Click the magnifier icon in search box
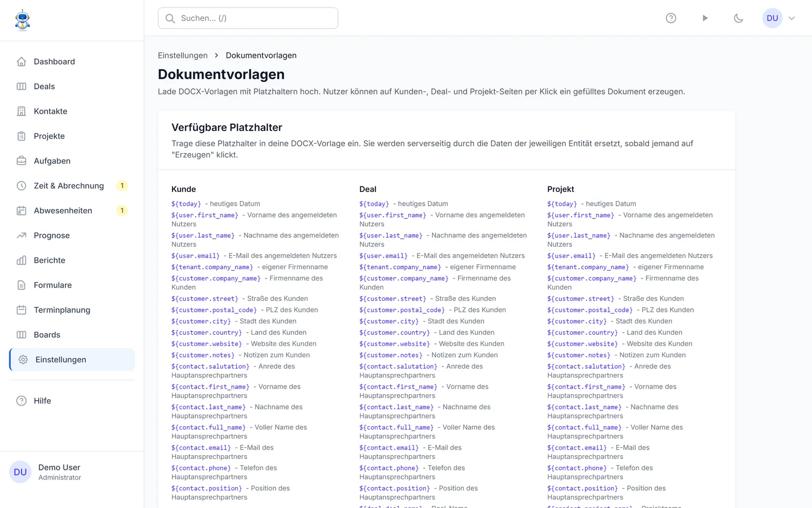This screenshot has height=508, width=812. pos(171,18)
